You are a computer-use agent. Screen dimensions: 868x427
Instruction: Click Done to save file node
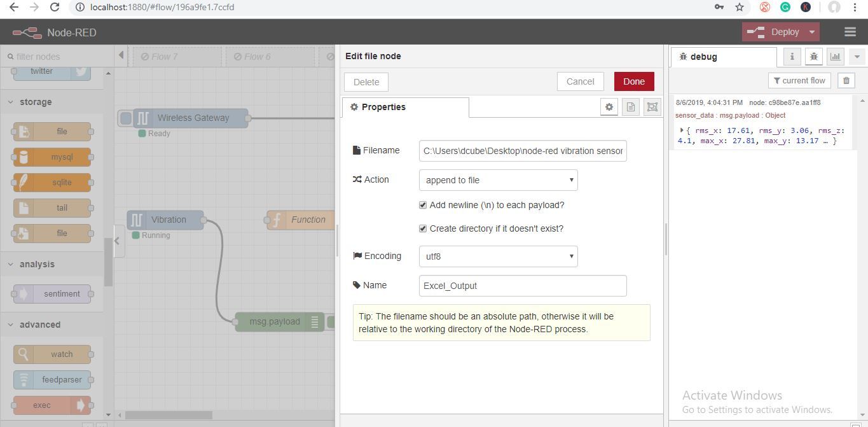point(634,81)
